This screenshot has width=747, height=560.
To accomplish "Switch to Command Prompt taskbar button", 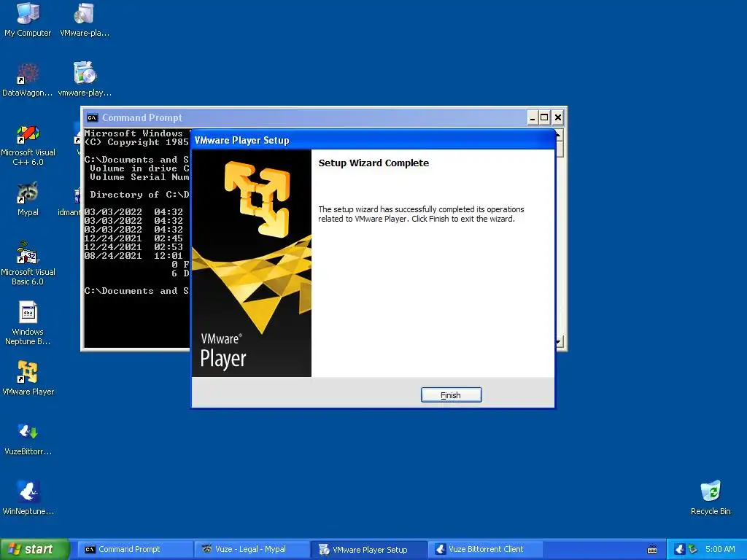I will [x=134, y=549].
